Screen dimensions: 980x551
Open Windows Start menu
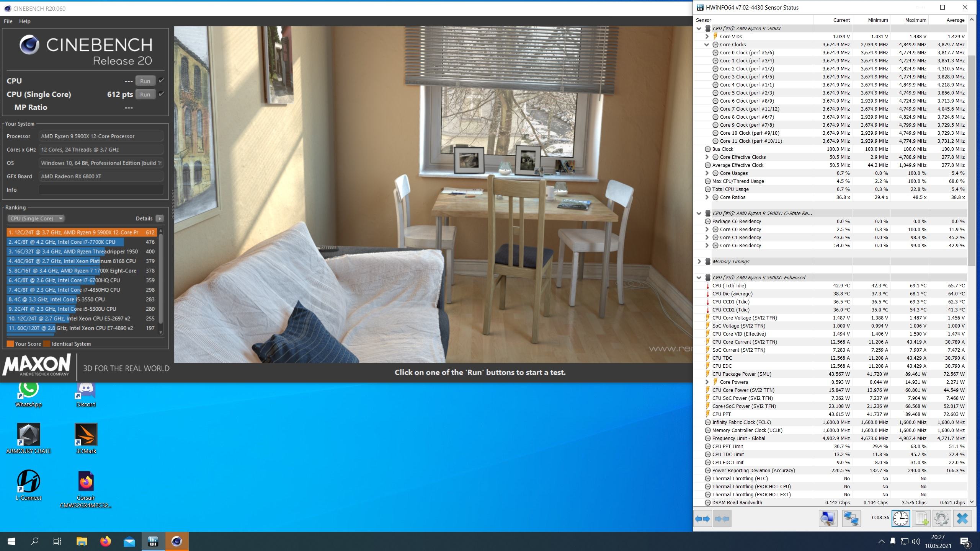(x=11, y=541)
